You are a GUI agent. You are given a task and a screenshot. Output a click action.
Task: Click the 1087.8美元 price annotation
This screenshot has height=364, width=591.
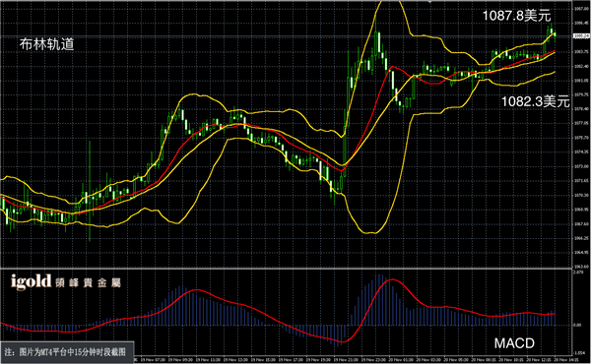point(517,16)
